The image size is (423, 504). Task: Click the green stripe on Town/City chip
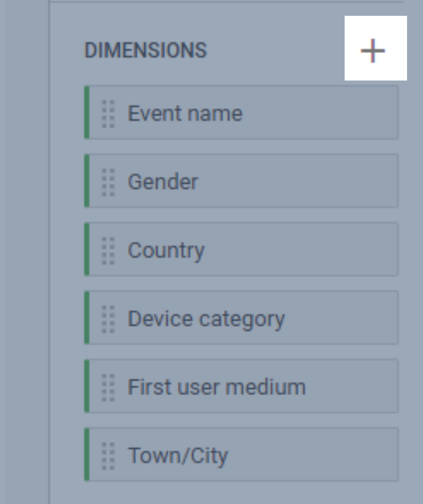point(87,454)
